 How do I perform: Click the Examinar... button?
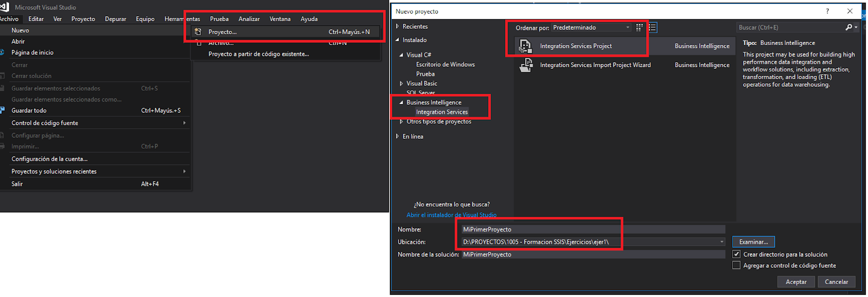click(754, 242)
